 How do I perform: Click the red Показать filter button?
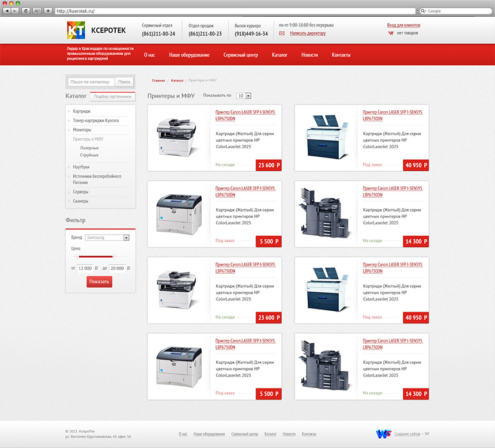(100, 282)
